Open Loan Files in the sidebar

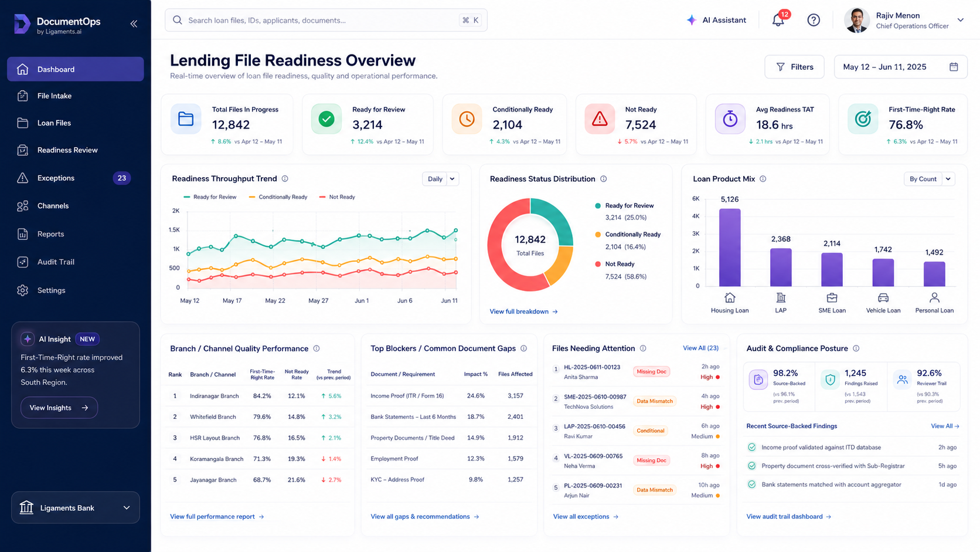click(76, 123)
